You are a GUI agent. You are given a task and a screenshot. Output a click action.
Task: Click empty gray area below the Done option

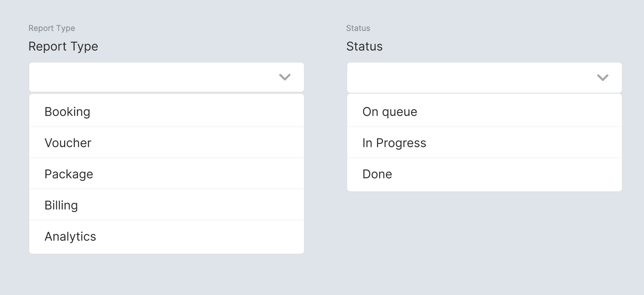(x=484, y=233)
